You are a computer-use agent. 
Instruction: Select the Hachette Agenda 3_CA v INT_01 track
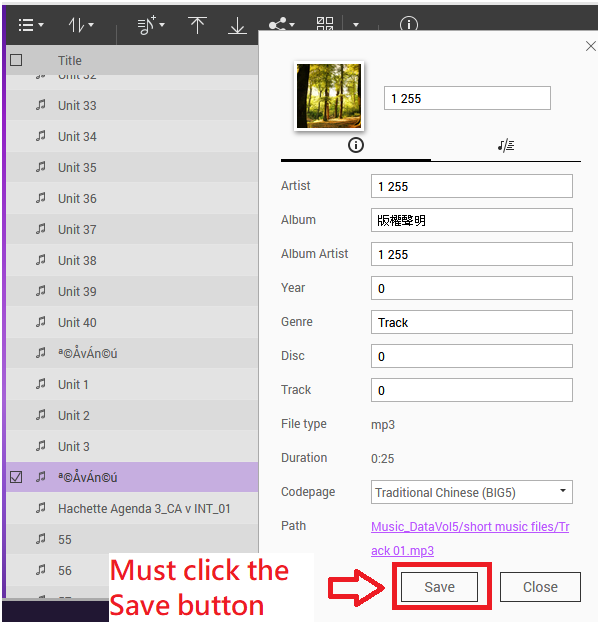coord(132,509)
